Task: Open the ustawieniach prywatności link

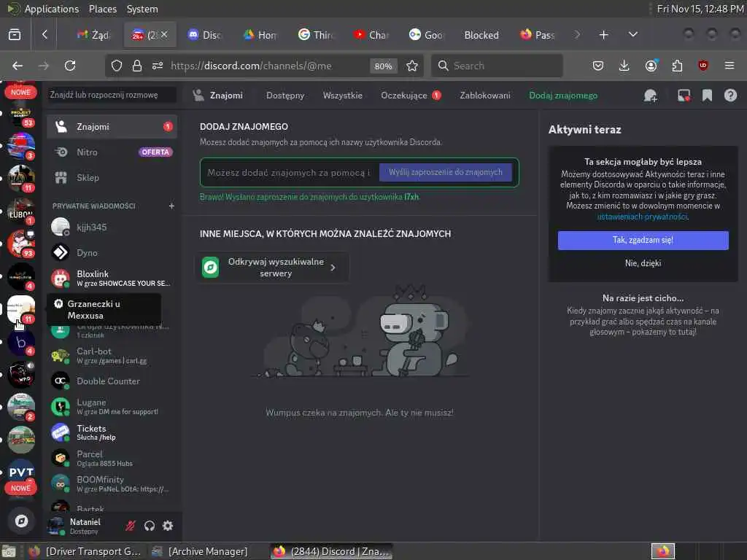Action: tap(642, 217)
